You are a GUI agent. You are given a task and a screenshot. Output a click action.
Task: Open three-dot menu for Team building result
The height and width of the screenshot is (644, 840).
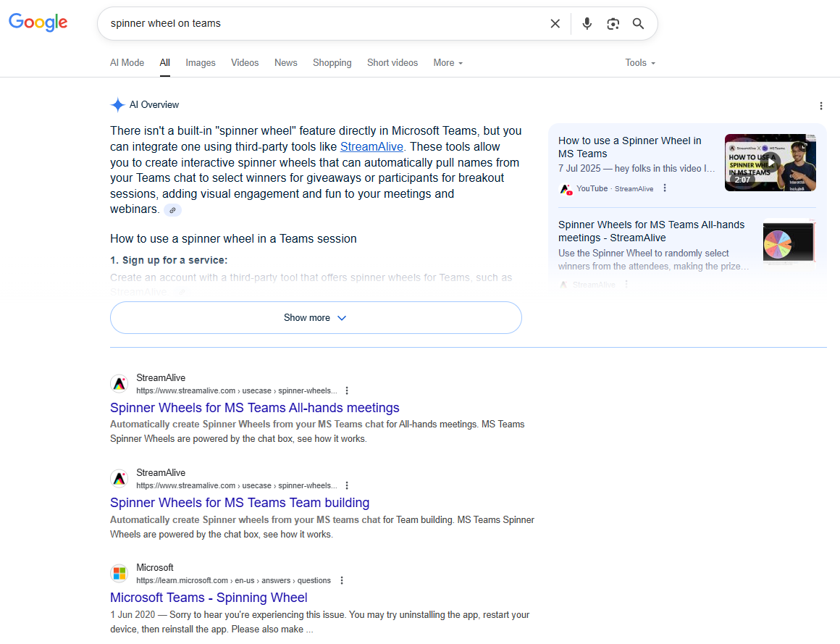click(347, 485)
